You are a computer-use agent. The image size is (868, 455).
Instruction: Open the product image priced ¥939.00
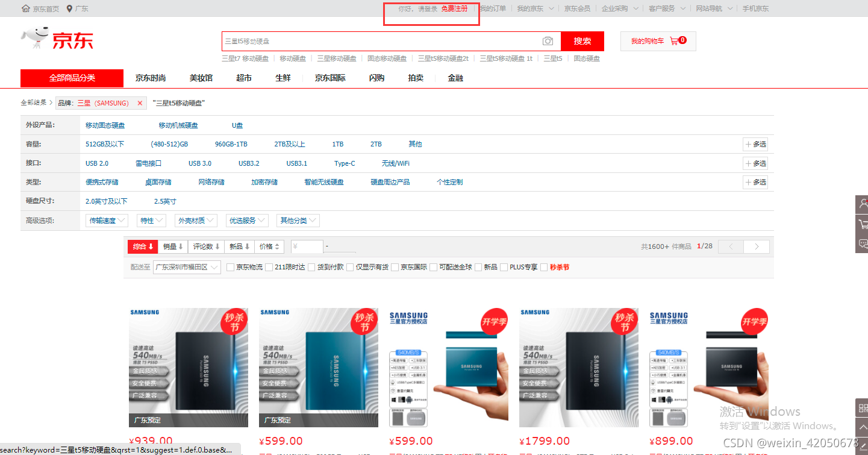(189, 368)
